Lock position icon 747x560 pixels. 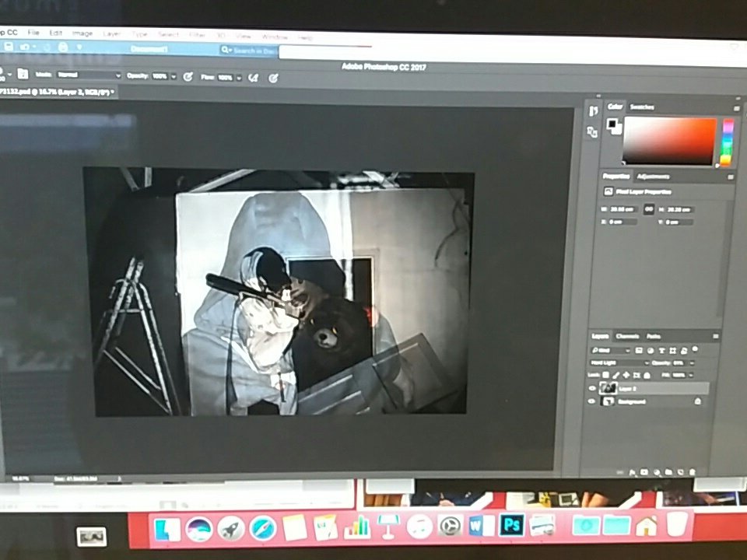[626, 375]
